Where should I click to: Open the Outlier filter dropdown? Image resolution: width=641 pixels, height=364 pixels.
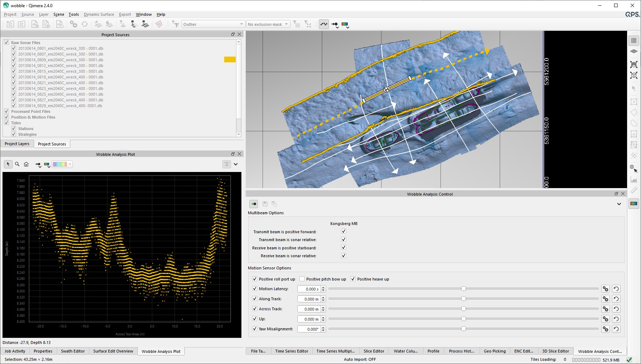[213, 24]
